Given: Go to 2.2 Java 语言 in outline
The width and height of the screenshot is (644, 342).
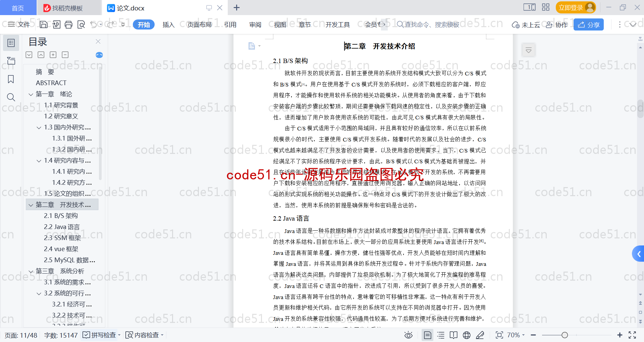Looking at the screenshot, I should pyautogui.click(x=62, y=227).
